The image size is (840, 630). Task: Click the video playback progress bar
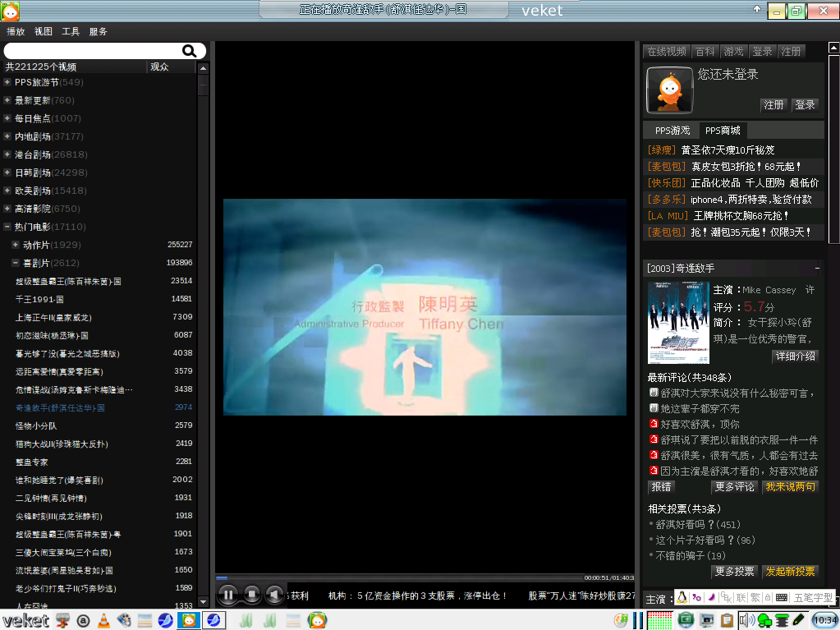(x=398, y=578)
